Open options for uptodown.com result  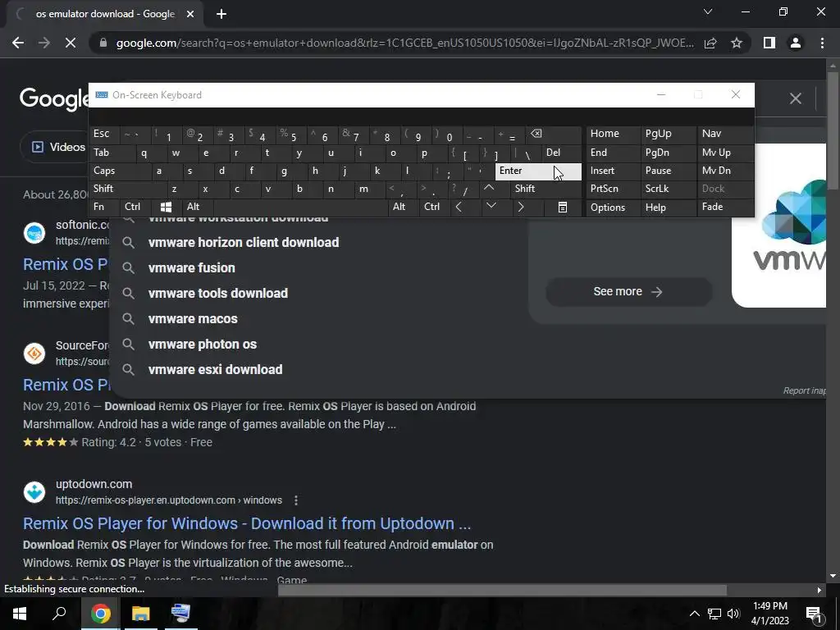(295, 500)
